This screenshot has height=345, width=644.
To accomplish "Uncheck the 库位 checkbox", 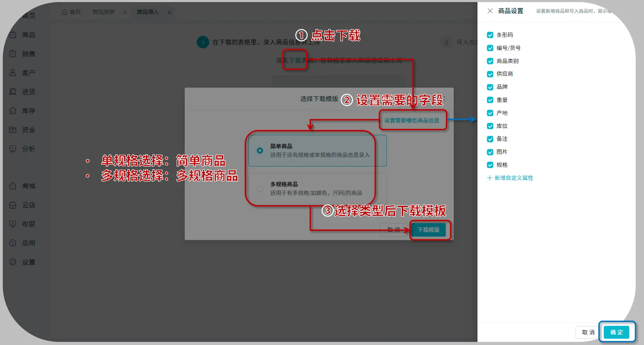I will 490,126.
